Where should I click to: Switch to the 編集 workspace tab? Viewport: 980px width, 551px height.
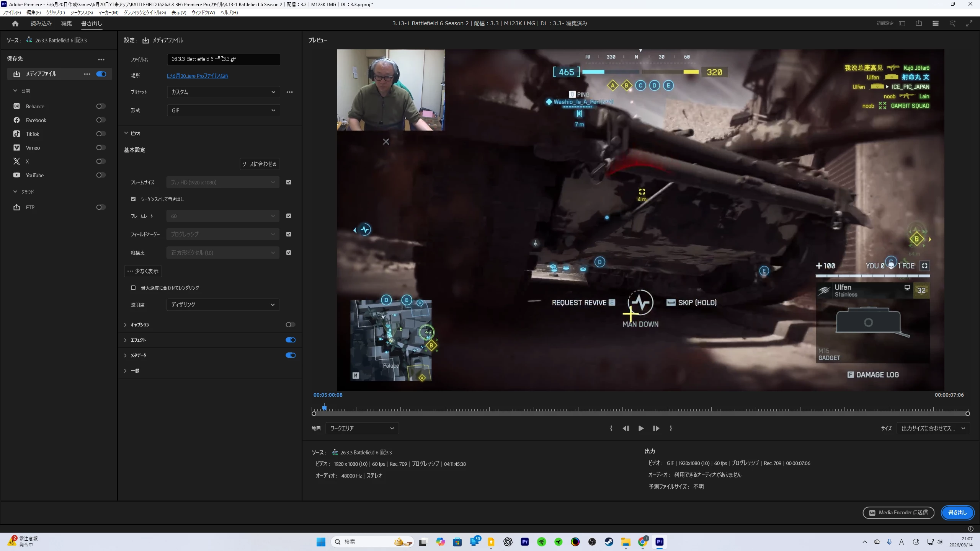66,23
